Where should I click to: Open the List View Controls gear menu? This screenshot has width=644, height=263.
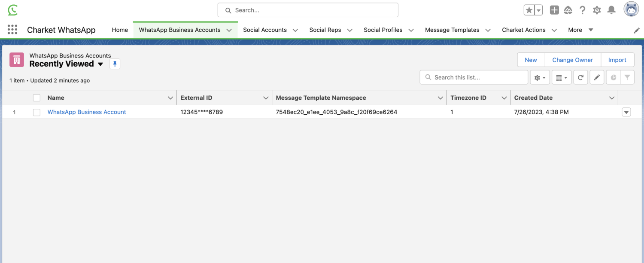point(540,77)
